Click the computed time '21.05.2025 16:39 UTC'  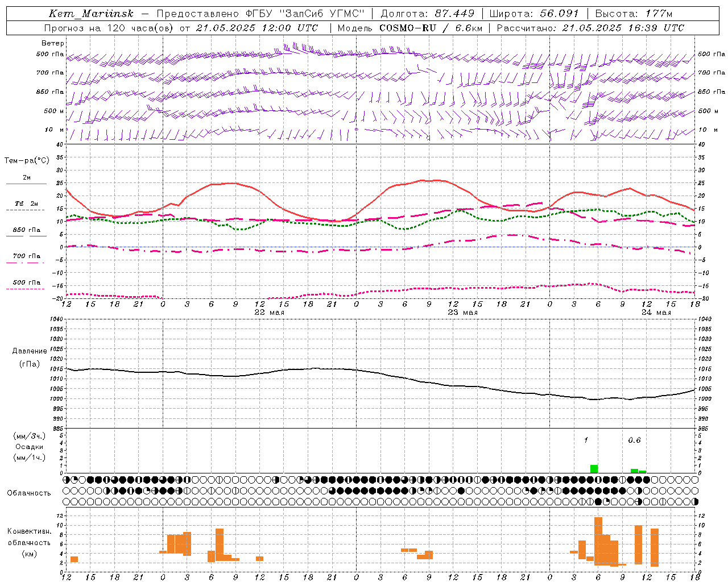[x=623, y=28]
